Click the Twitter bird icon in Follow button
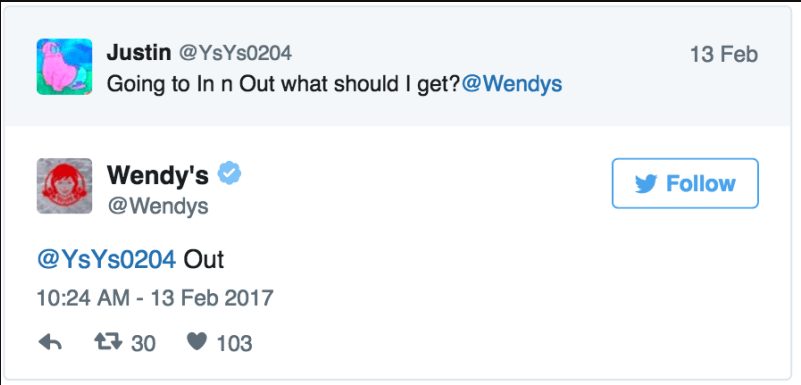 pyautogui.click(x=646, y=184)
